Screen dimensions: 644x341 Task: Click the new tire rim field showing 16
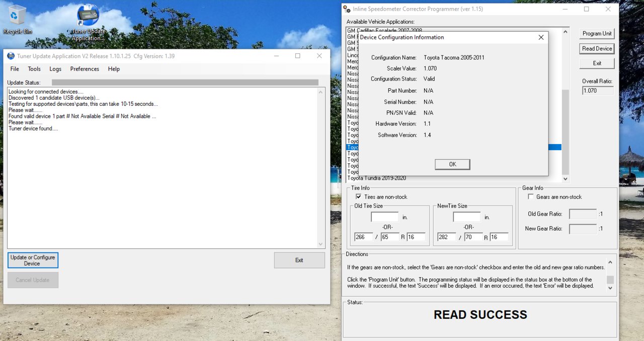coord(499,237)
